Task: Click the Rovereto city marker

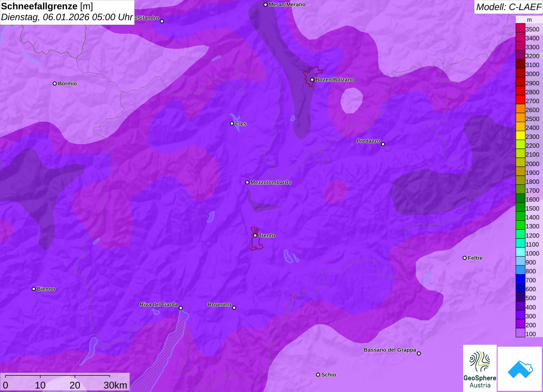Action: tap(234, 308)
